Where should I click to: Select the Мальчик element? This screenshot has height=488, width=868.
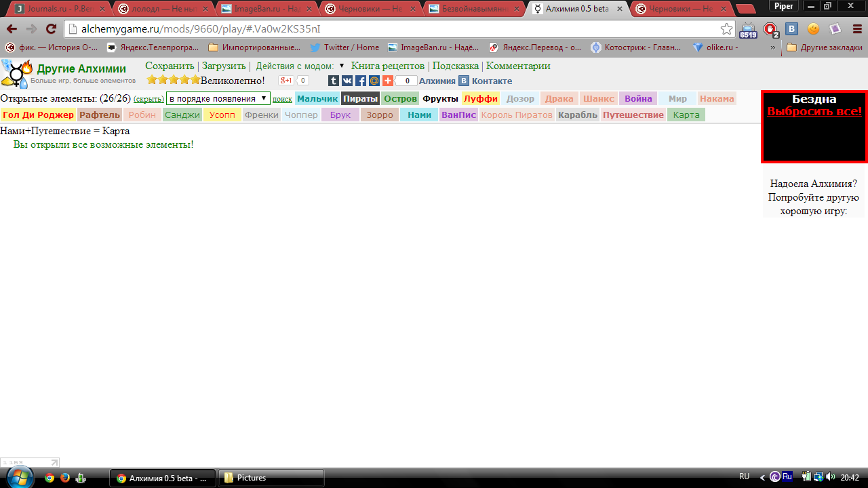click(x=317, y=98)
